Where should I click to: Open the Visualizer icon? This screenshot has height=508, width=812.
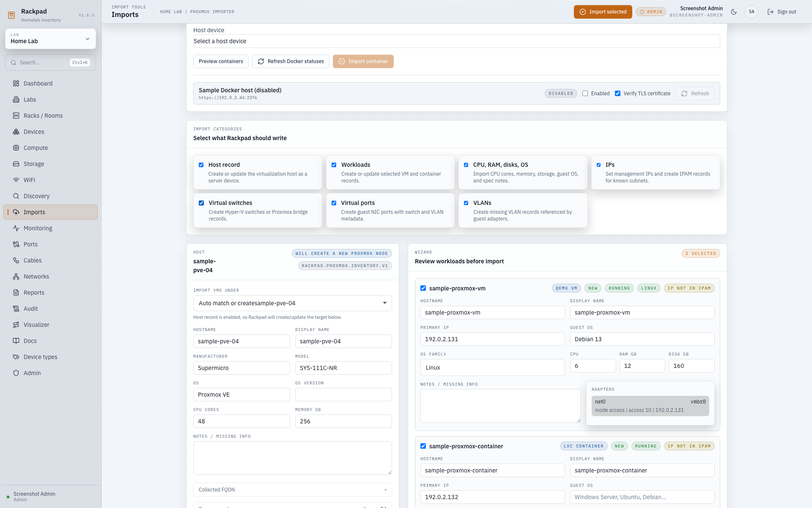coord(16,325)
